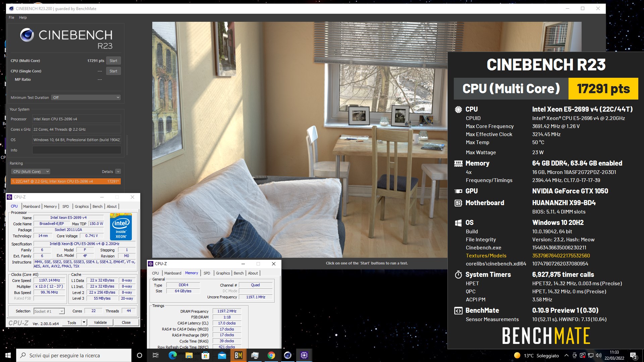The width and height of the screenshot is (644, 362).
Task: Open the weather widget 13°C Soleggiato
Action: [x=536, y=356]
